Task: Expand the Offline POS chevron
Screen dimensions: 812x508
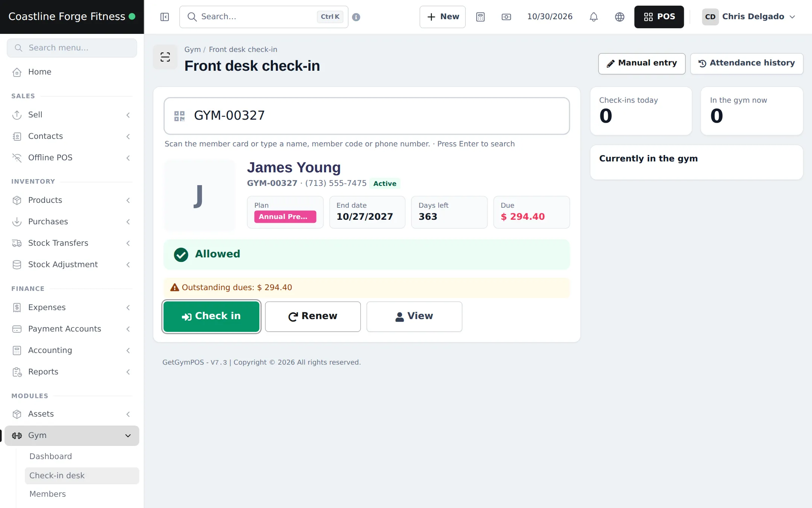Action: [x=128, y=158]
